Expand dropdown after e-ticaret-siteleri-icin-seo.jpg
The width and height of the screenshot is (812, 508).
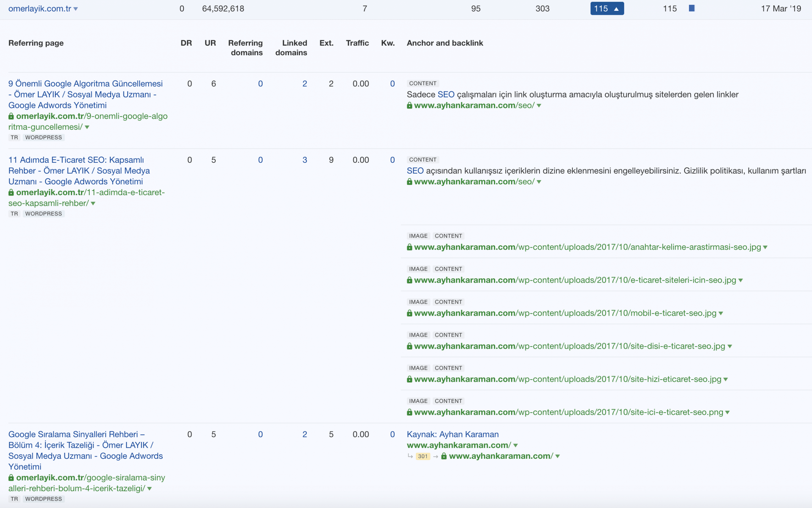[740, 280]
